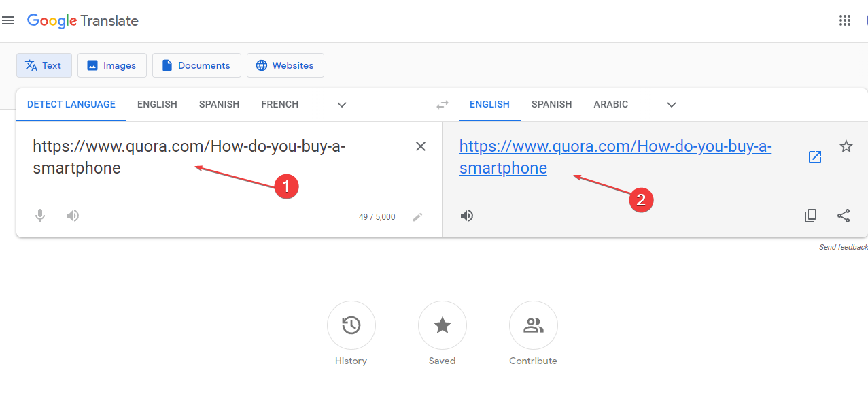Expand more source languages list

(342, 105)
